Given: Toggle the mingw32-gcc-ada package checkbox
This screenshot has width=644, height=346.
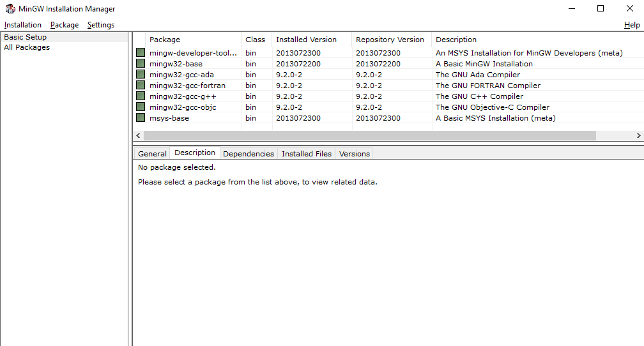Looking at the screenshot, I should click(x=141, y=74).
